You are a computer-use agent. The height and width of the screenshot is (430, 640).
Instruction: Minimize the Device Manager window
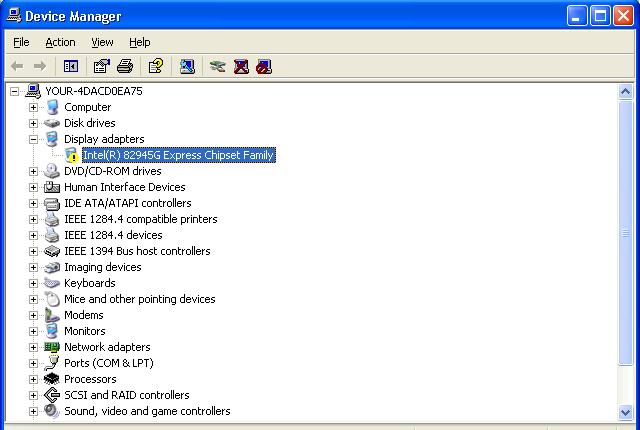coord(576,16)
